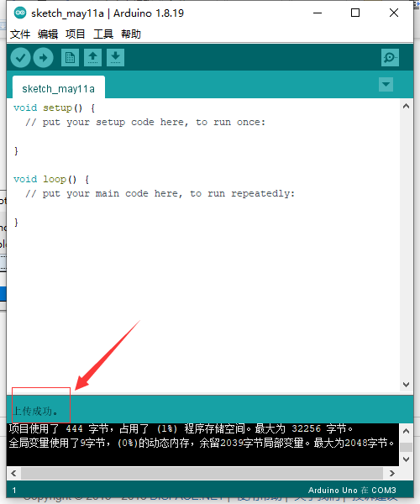This screenshot has width=420, height=504.
Task: Save the sketch with the down-arrow icon
Action: coord(115,58)
